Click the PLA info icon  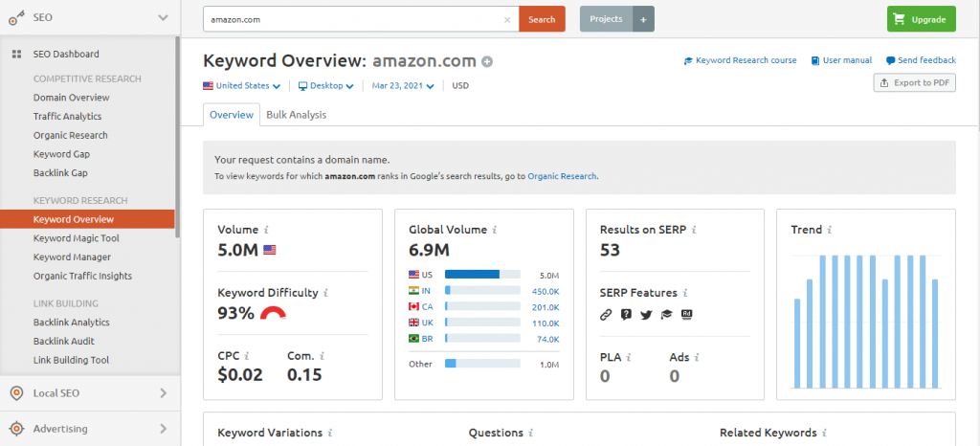(628, 357)
